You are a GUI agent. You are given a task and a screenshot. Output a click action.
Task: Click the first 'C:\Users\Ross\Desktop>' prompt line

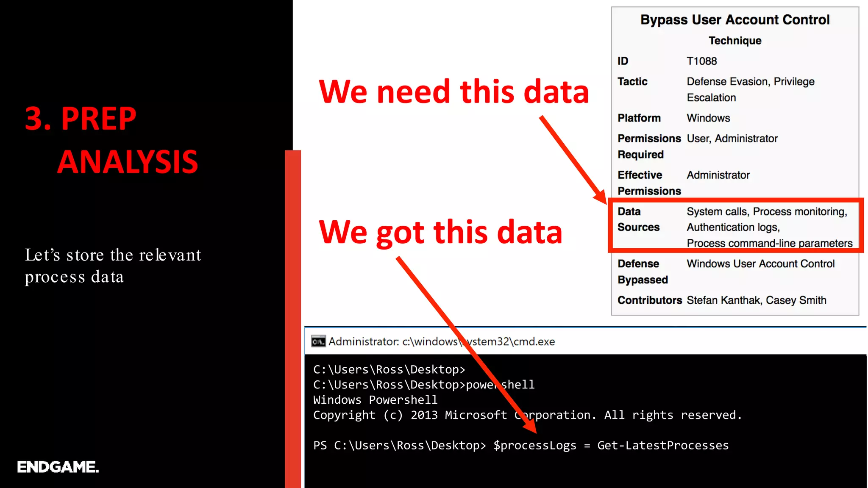pyautogui.click(x=389, y=369)
